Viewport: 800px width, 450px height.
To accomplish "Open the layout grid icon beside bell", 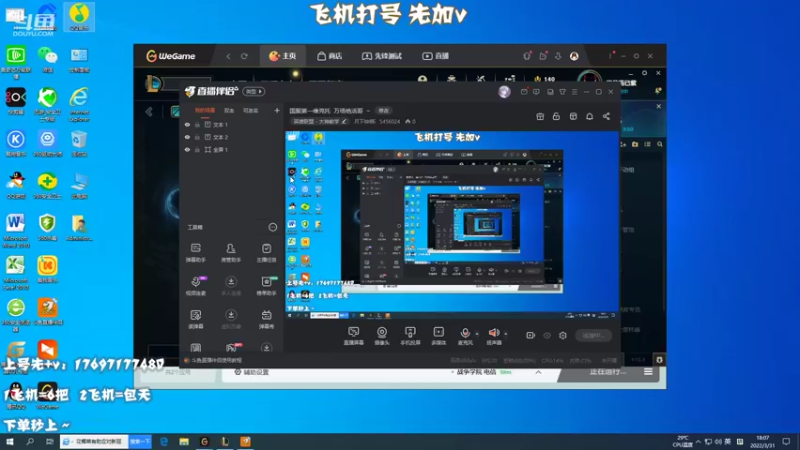I will coord(573,116).
